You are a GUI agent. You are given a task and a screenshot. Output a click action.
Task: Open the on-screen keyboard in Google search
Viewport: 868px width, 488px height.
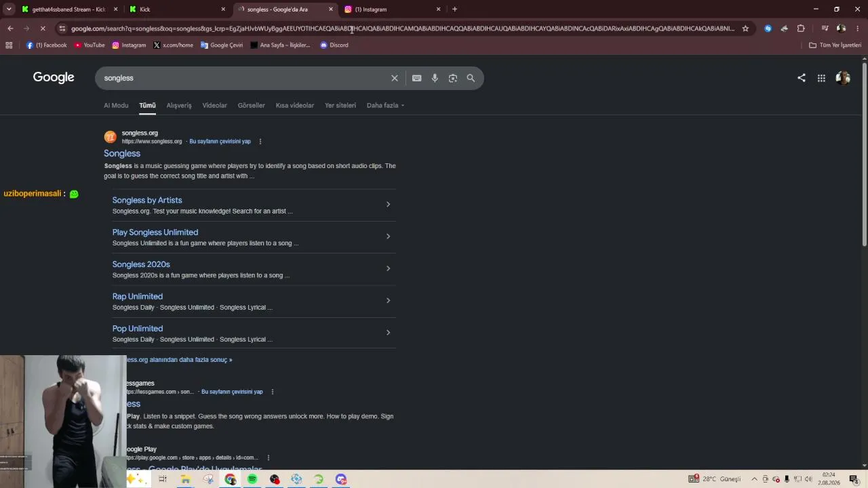pos(417,78)
